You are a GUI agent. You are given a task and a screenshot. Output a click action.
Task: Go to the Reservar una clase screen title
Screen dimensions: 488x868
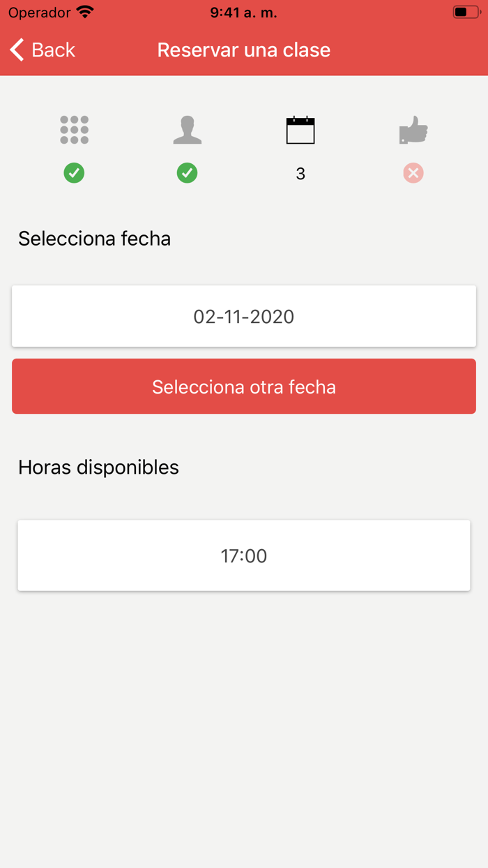(243, 50)
